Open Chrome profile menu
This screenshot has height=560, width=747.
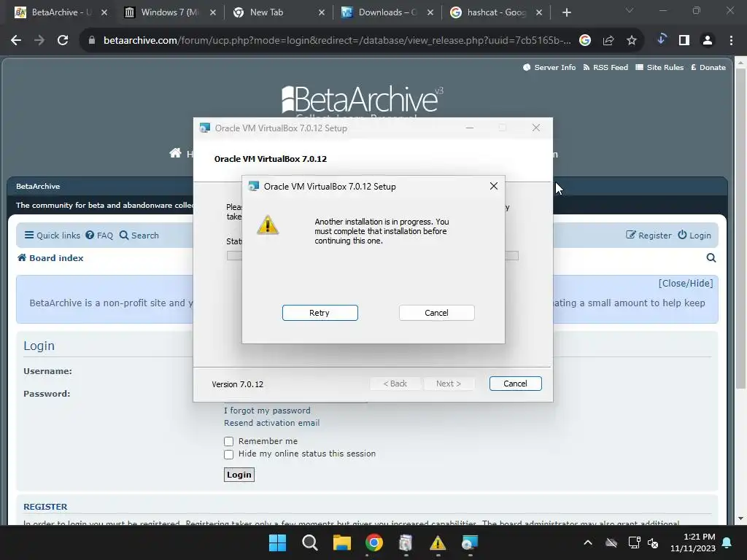click(x=708, y=41)
